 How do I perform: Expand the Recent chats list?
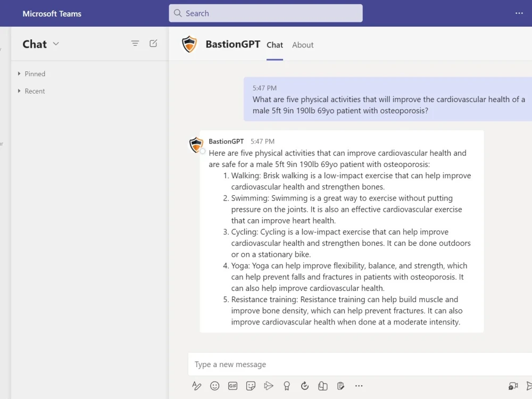[31, 91]
